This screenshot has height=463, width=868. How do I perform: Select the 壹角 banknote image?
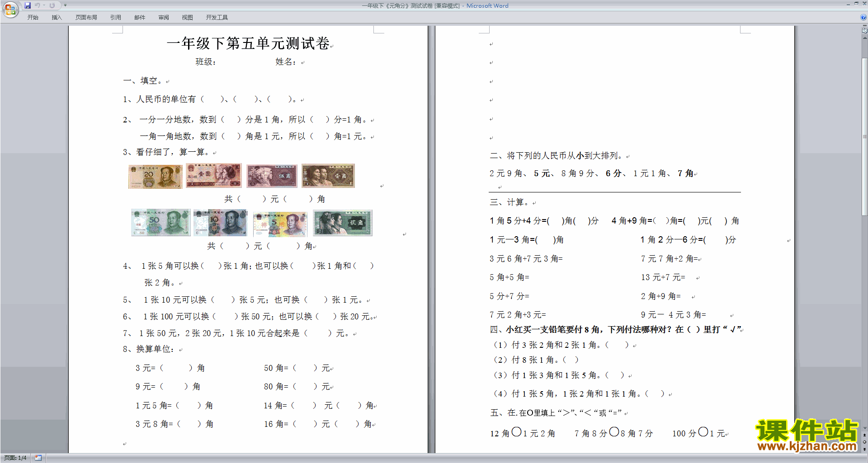click(x=328, y=176)
